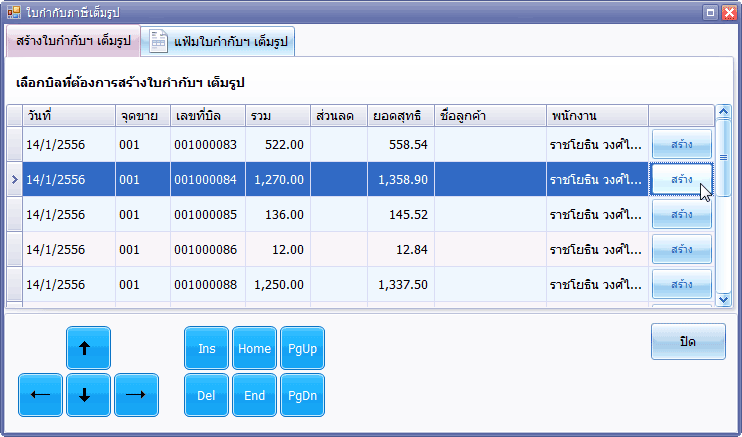This screenshot has height=437, width=742.
Task: Select row with bill number 001000086
Action: pyautogui.click(x=205, y=249)
